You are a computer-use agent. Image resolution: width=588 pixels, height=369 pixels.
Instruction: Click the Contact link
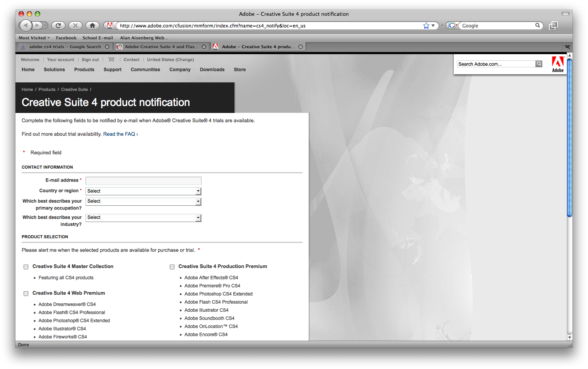tap(132, 60)
